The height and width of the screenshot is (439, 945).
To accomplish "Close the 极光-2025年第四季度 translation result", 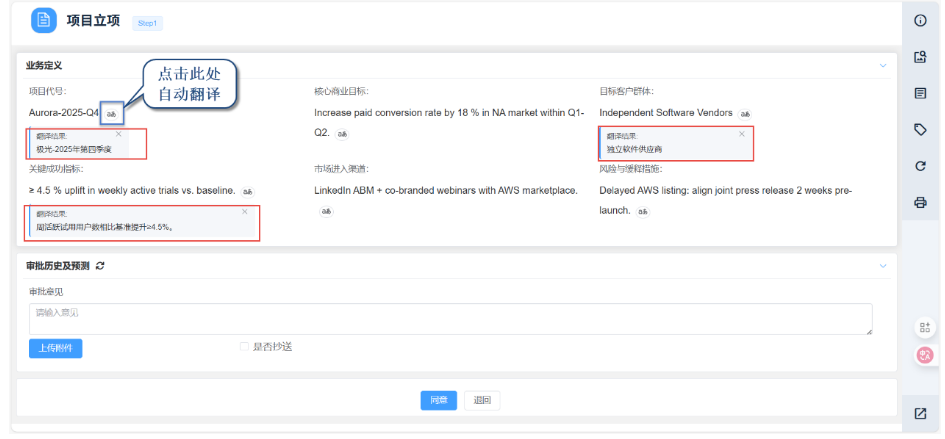I will coord(118,134).
